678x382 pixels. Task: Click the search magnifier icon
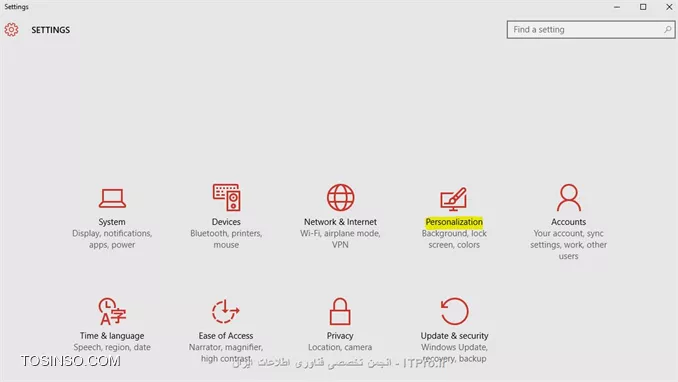click(668, 29)
